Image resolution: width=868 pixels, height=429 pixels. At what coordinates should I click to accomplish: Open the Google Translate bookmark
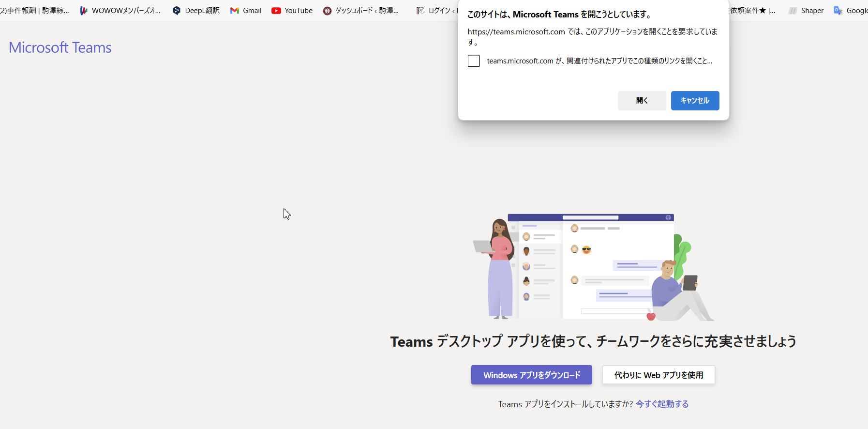tap(851, 11)
